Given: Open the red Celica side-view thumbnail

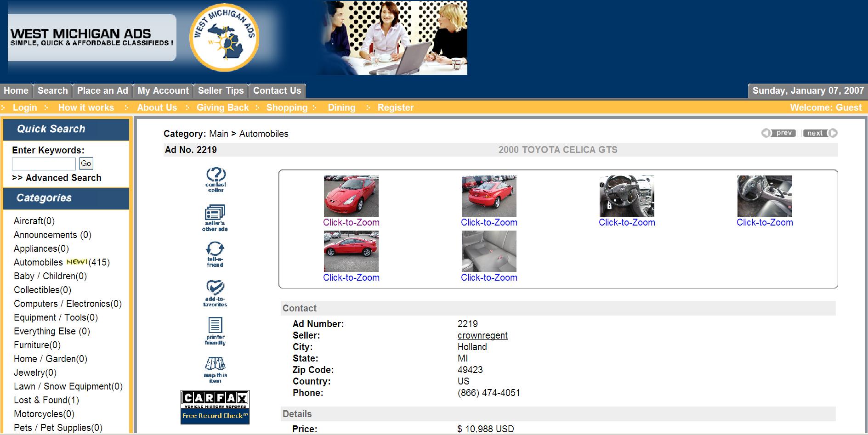Looking at the screenshot, I should coord(351,251).
